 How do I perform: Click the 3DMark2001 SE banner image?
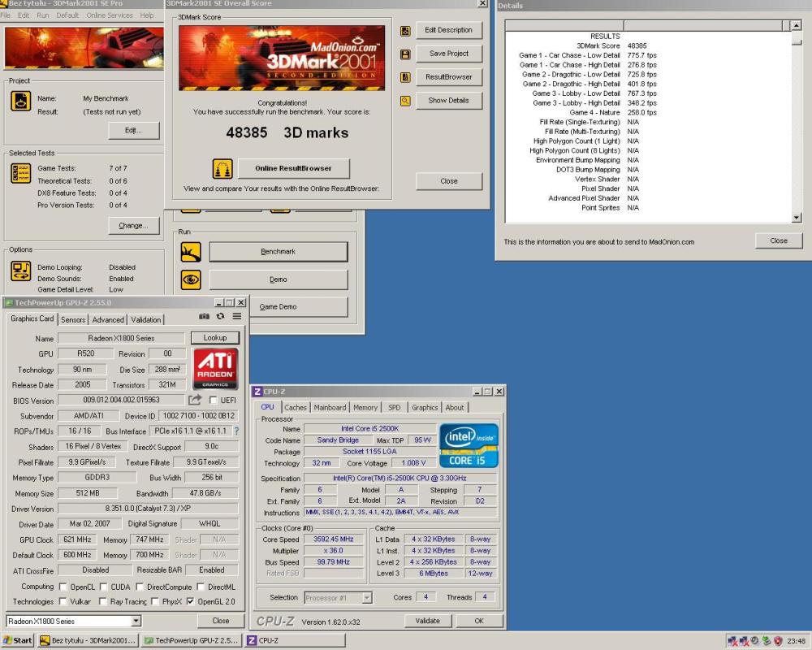[282, 58]
